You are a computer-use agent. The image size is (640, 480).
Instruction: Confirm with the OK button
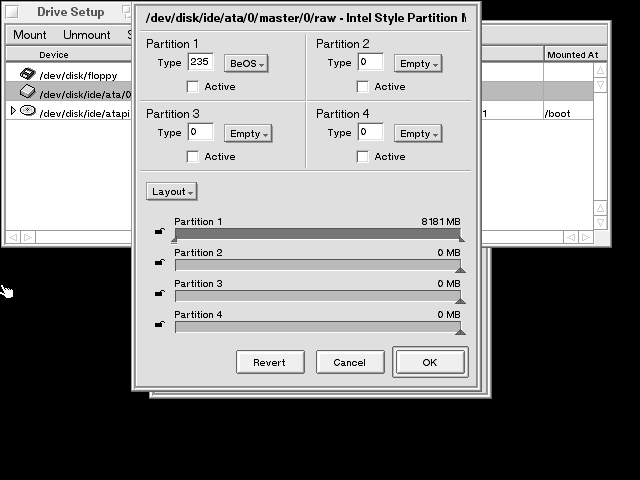pyautogui.click(x=430, y=362)
